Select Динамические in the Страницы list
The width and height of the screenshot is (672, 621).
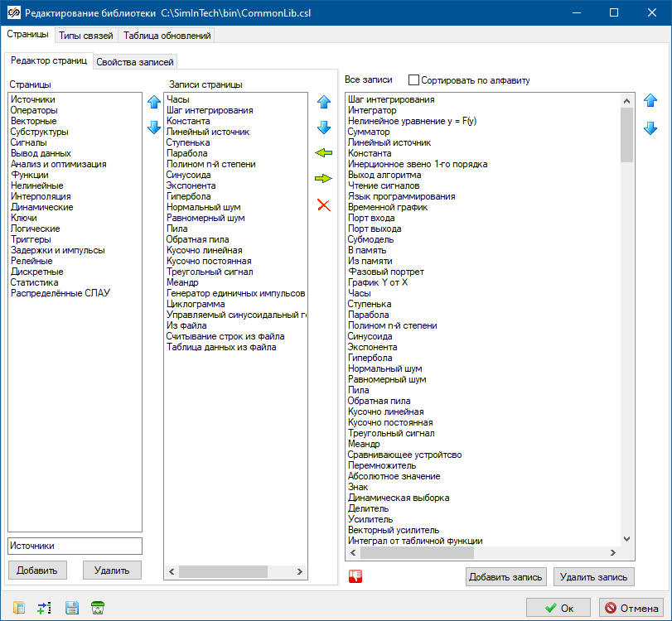pos(41,207)
